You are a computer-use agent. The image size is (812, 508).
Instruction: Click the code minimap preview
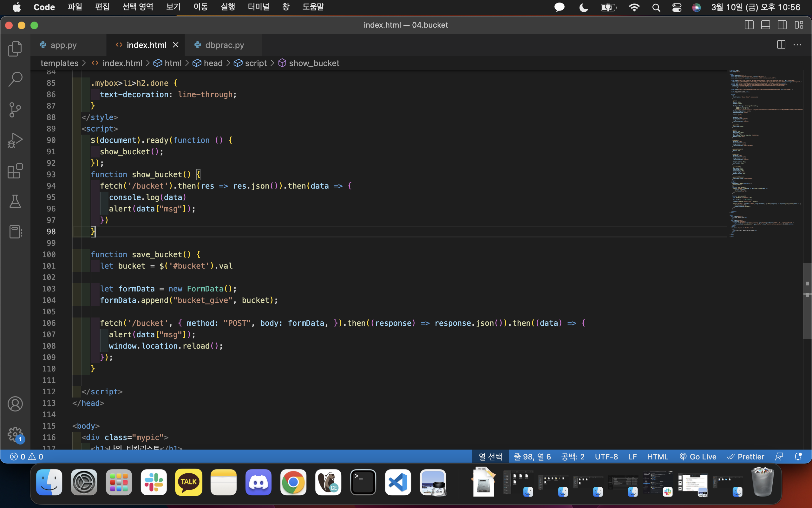(765, 154)
